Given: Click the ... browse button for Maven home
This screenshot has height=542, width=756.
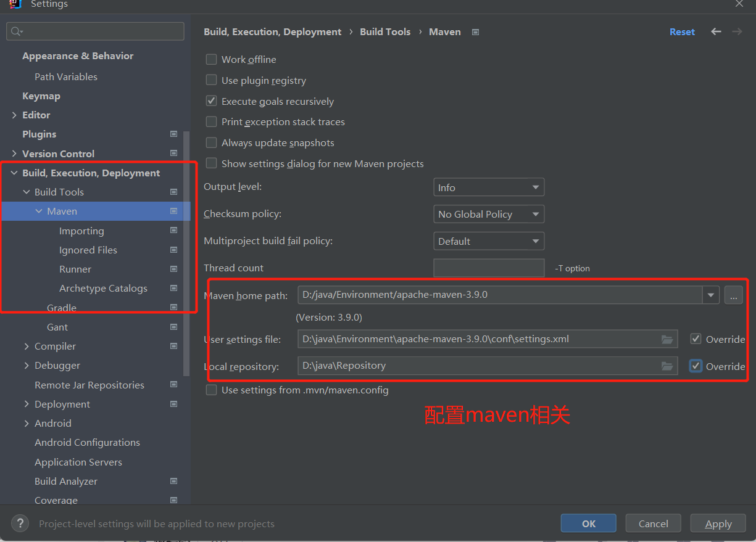Looking at the screenshot, I should [x=733, y=295].
